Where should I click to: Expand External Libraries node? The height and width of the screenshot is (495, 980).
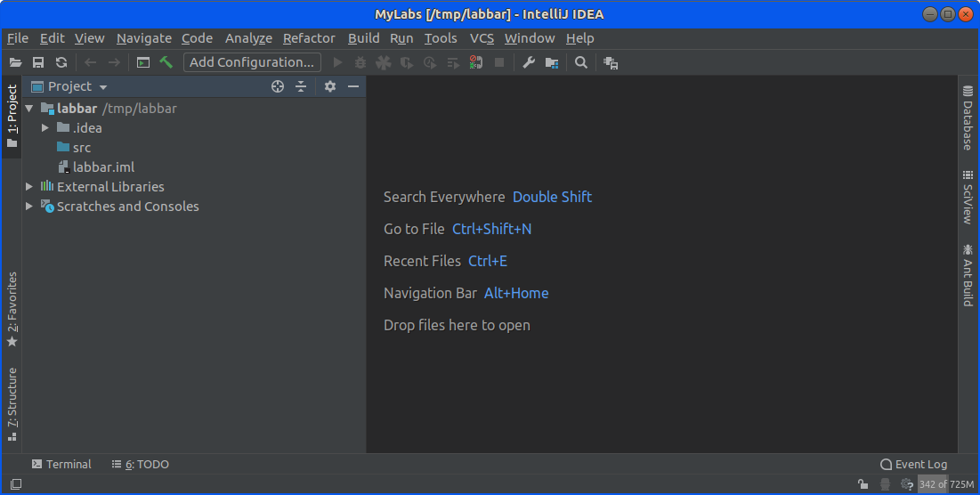[x=29, y=186]
